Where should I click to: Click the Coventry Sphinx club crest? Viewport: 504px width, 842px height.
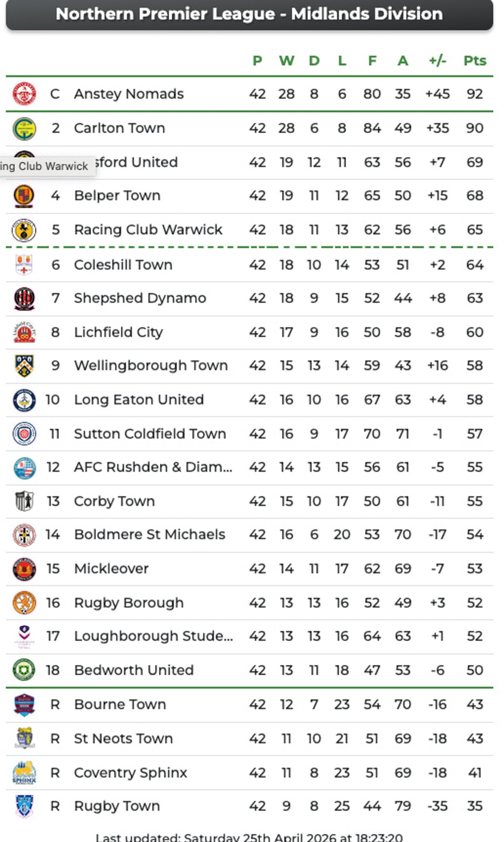(x=24, y=772)
